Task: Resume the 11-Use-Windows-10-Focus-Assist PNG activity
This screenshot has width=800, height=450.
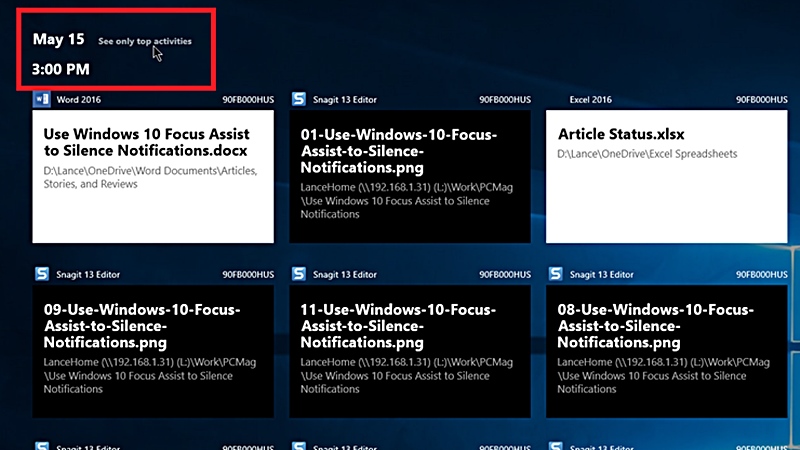Action: 409,351
